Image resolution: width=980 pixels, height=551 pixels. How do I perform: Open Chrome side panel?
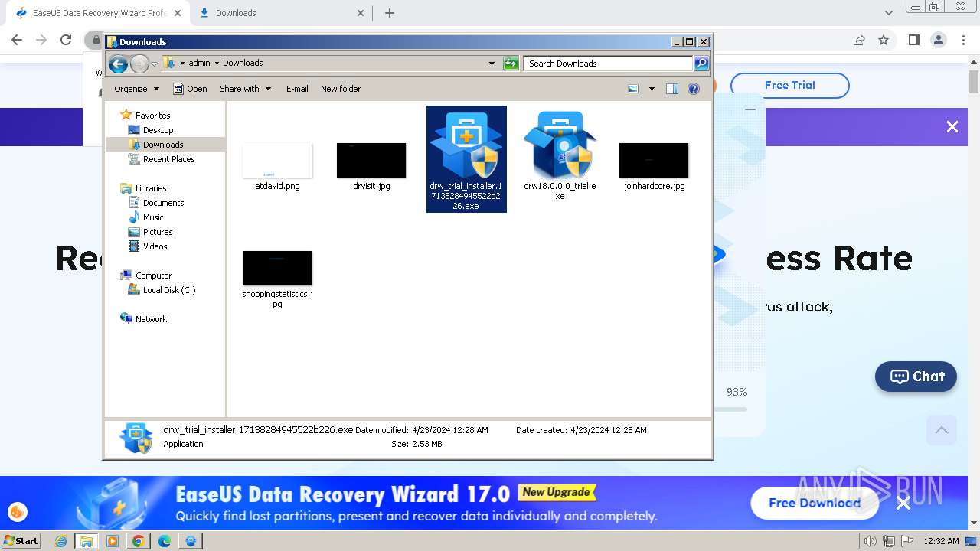(x=913, y=40)
